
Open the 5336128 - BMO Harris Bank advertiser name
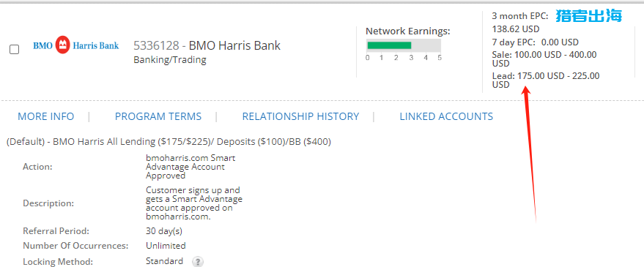pyautogui.click(x=207, y=45)
